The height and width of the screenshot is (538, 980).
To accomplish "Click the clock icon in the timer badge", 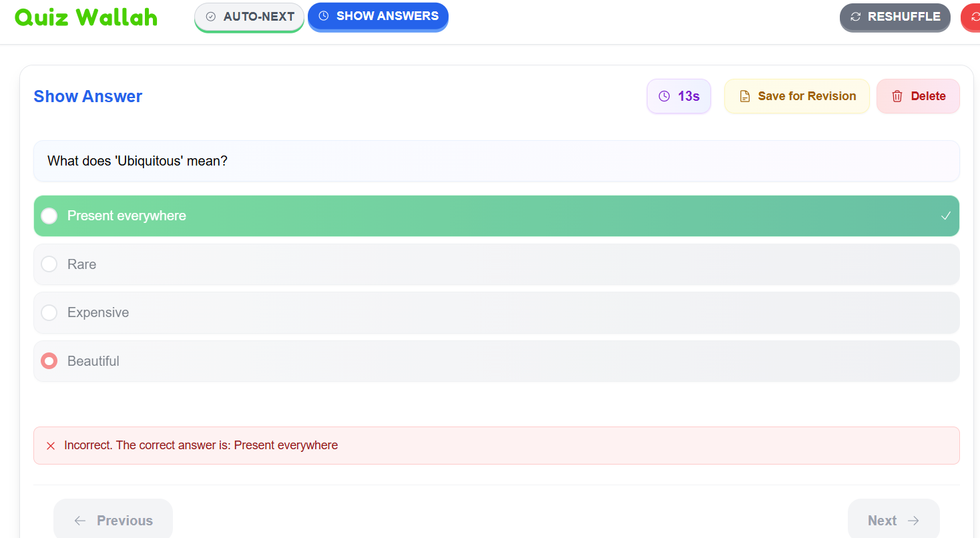I will coord(664,96).
